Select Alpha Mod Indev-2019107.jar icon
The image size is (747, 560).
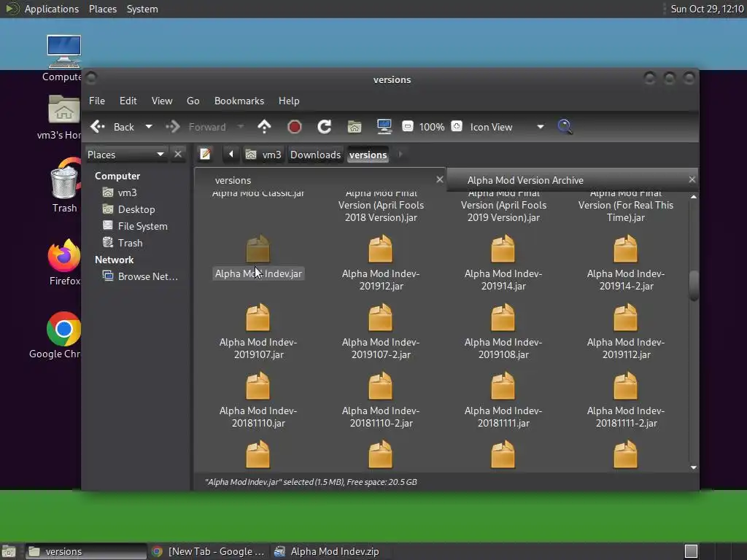pos(258,318)
